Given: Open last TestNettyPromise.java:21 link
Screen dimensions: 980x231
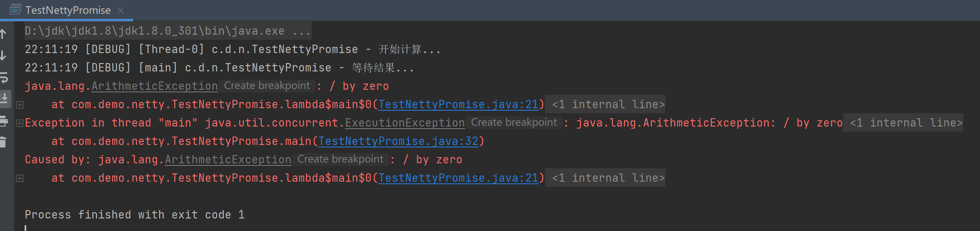Looking at the screenshot, I should pos(458,178).
